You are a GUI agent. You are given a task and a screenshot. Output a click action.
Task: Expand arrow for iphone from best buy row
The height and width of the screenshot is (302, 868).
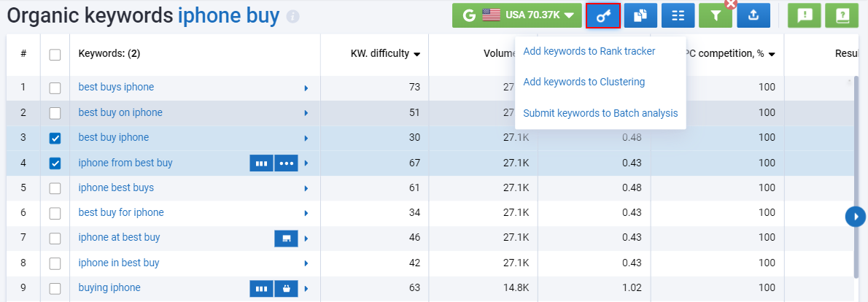point(306,163)
